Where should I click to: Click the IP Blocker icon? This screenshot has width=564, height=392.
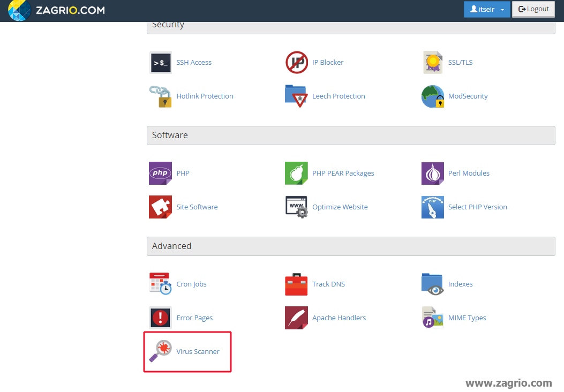(x=296, y=63)
